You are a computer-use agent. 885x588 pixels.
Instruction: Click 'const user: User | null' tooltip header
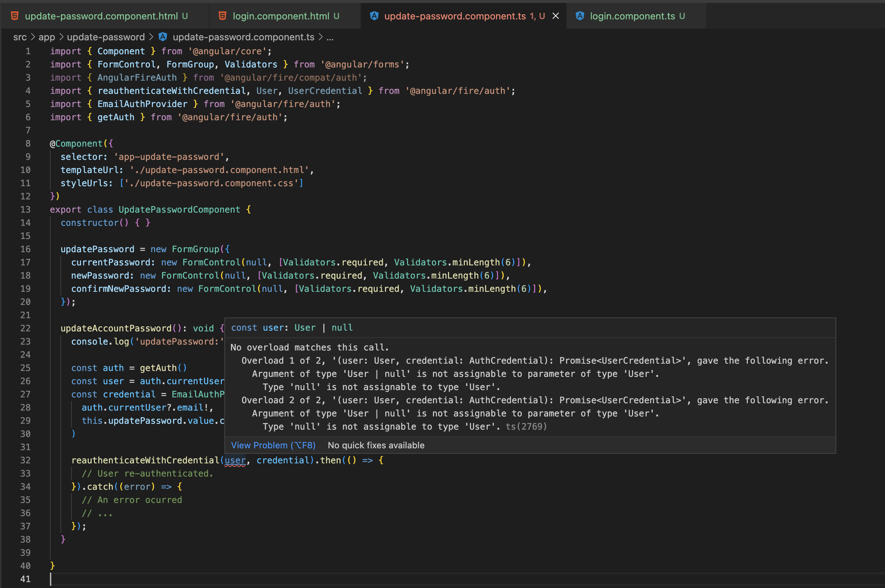292,328
